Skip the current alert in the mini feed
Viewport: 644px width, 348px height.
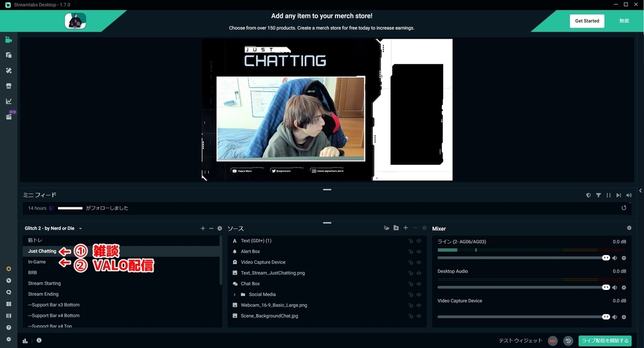tap(619, 195)
